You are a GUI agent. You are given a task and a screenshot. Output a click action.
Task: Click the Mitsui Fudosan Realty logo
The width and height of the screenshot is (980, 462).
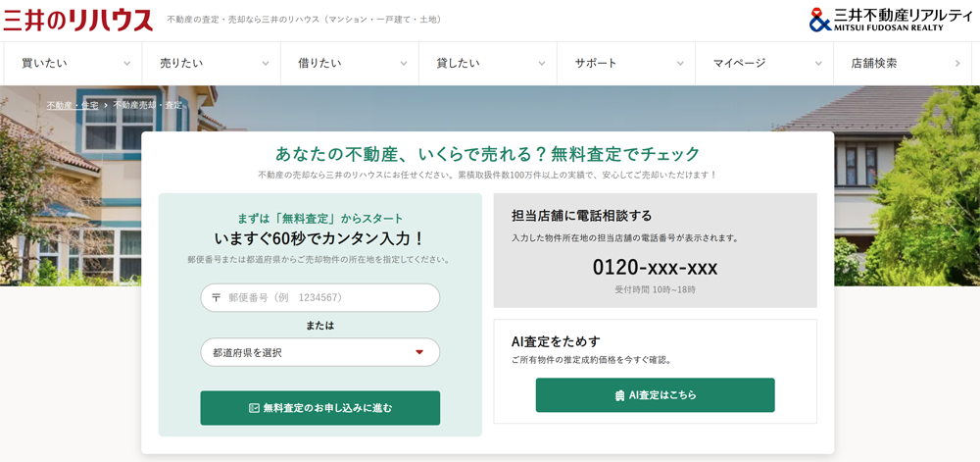click(x=892, y=20)
